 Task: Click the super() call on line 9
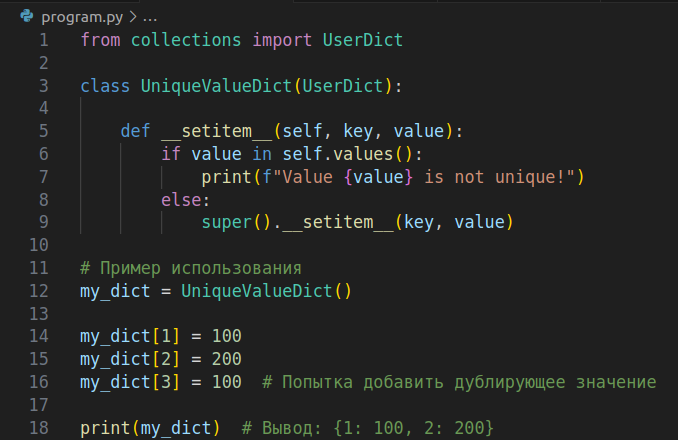point(236,223)
